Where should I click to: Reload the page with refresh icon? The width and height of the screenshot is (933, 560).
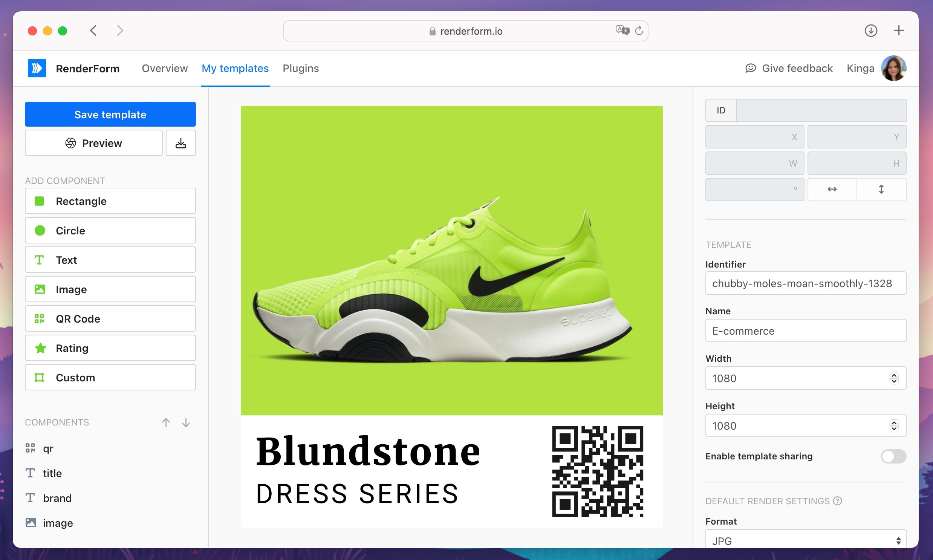639,31
